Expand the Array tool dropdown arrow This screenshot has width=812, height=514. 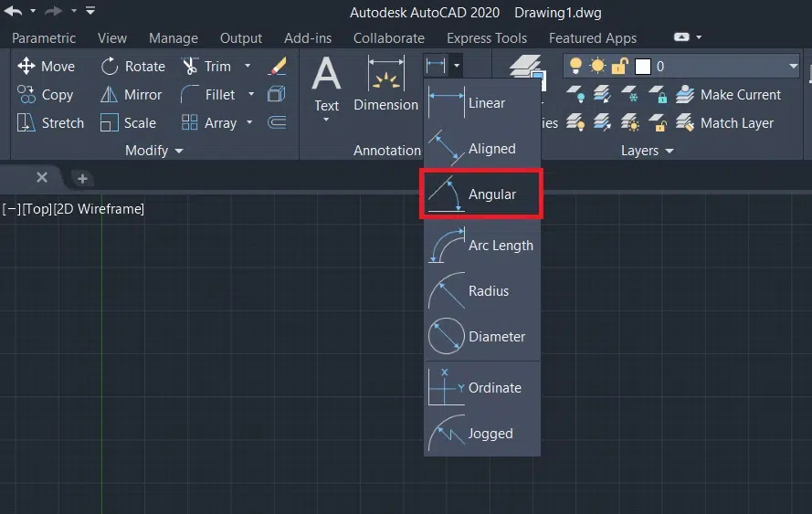pyautogui.click(x=248, y=123)
